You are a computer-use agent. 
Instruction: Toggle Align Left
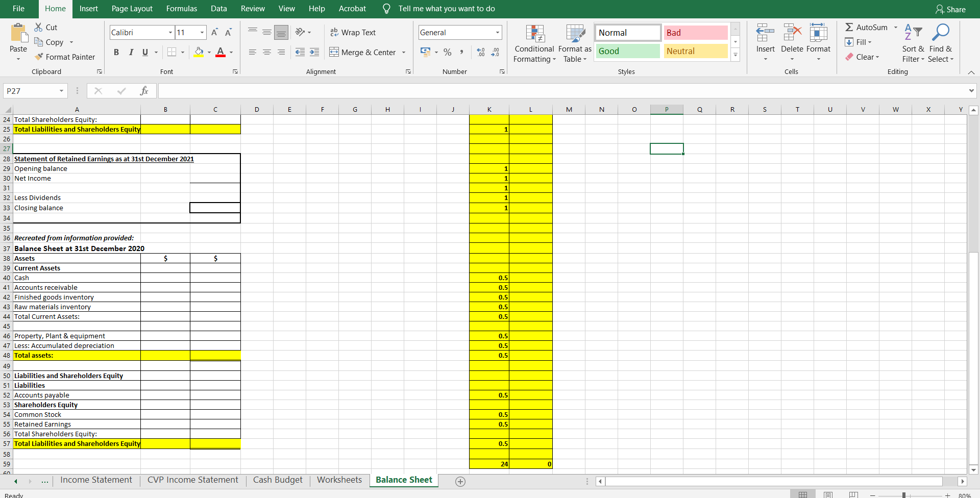253,52
